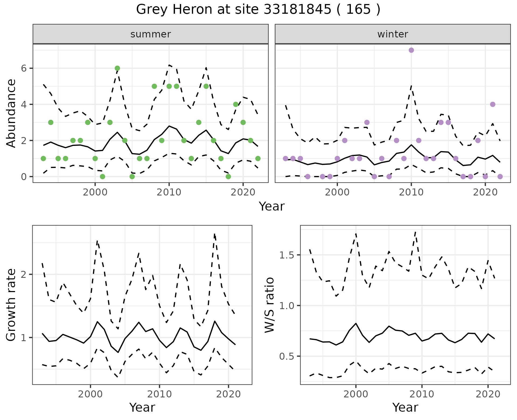The image size is (517, 420).
Task: Click the green summer point at 2019 abundance 4
Action: (x=236, y=104)
